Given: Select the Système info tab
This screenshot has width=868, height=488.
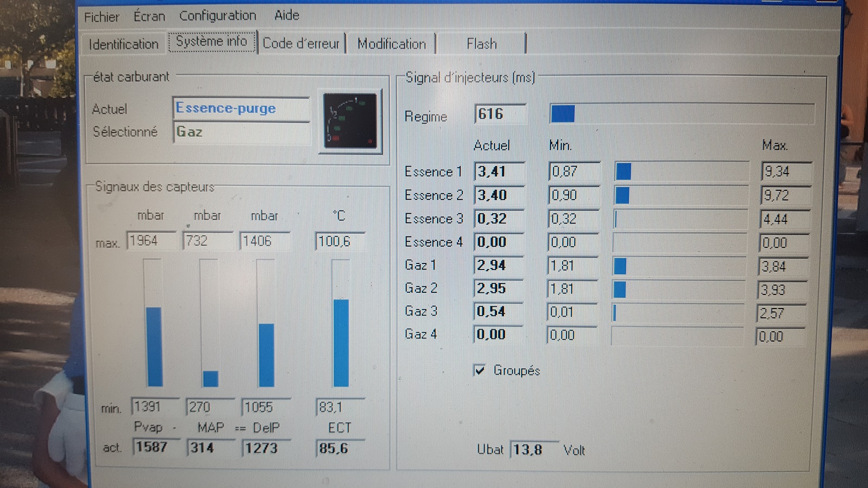Looking at the screenshot, I should (212, 42).
